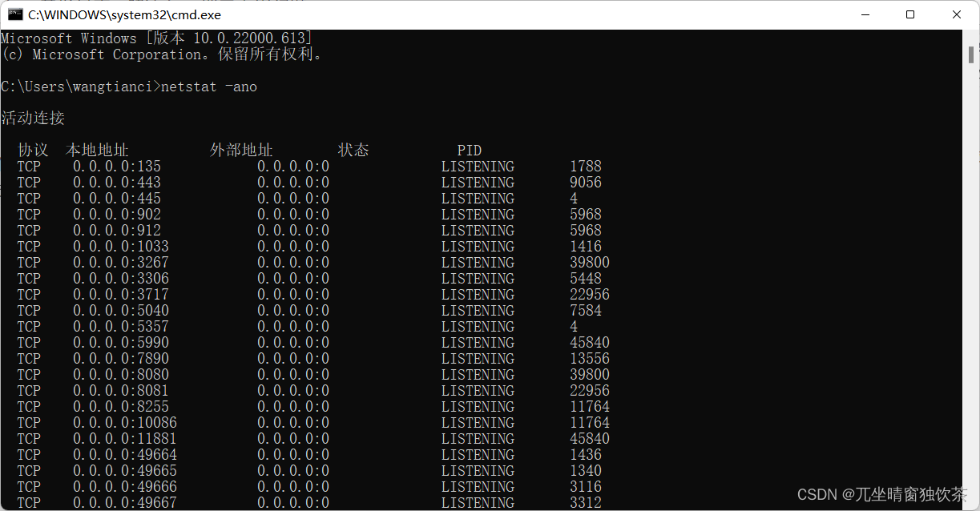Click the Microsoft Windows version line
This screenshot has height=511, width=980.
pos(157,38)
